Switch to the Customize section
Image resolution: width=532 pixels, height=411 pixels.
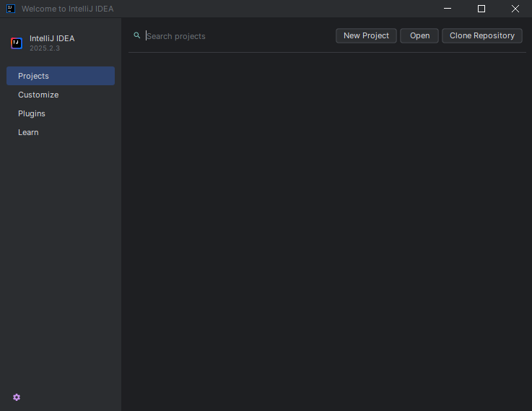coord(38,95)
